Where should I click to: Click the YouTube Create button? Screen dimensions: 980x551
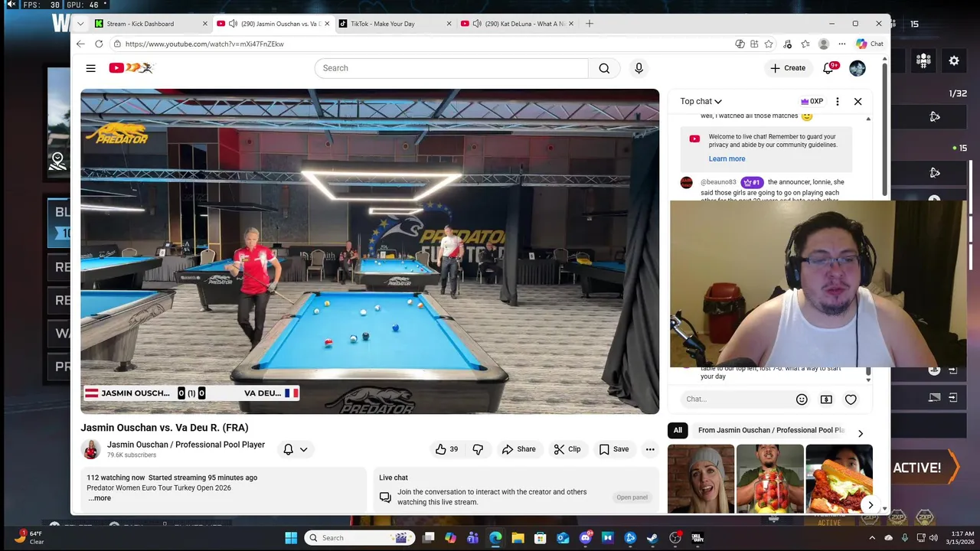[788, 68]
